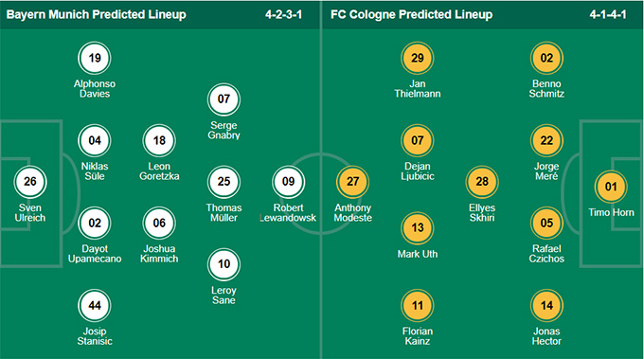
Task: Click Leroy Sane's number 10 badge
Action: tap(224, 264)
